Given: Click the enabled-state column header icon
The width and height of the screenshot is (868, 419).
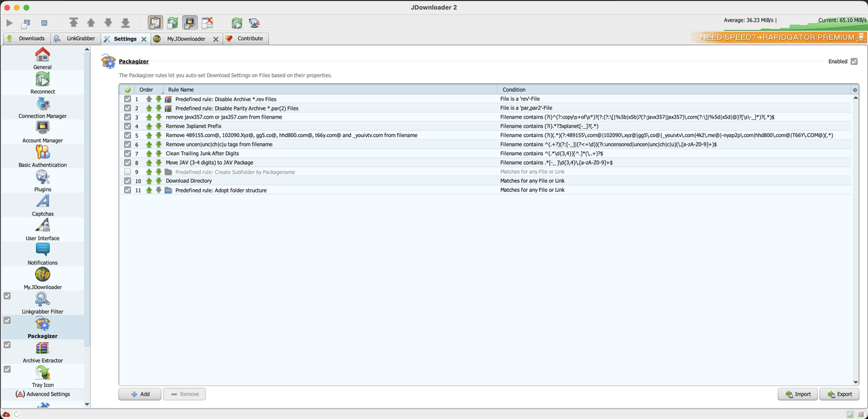Looking at the screenshot, I should pos(128,89).
